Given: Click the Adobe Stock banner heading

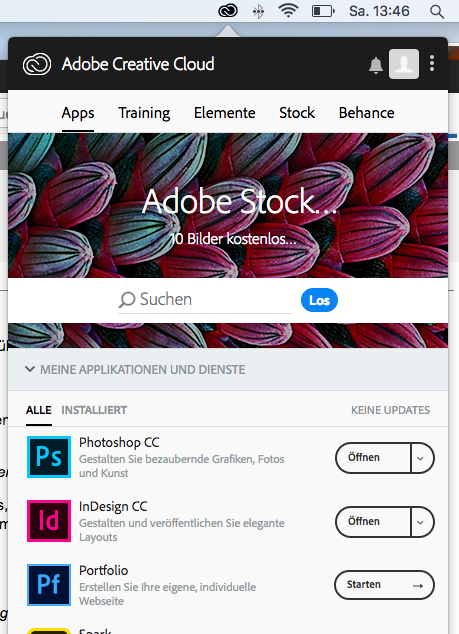Looking at the screenshot, I should [x=239, y=201].
